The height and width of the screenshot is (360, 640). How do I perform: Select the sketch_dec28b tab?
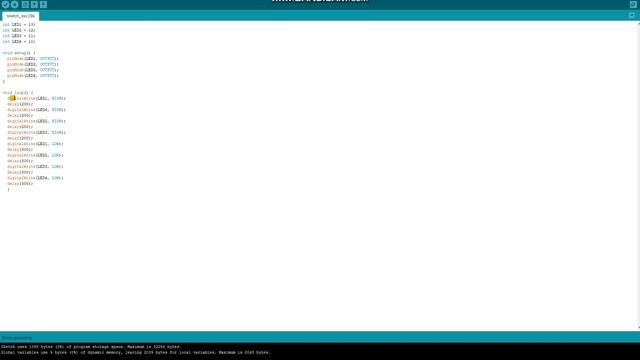coord(20,16)
